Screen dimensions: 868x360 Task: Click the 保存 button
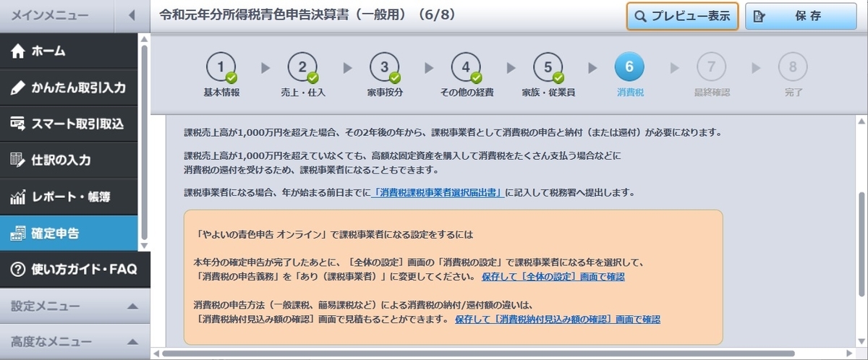[x=801, y=16]
